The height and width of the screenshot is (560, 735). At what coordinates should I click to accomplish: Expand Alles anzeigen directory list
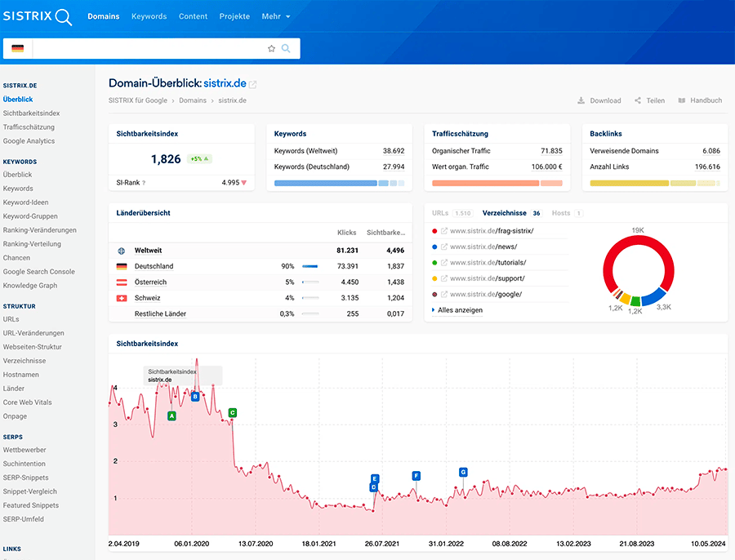click(460, 310)
